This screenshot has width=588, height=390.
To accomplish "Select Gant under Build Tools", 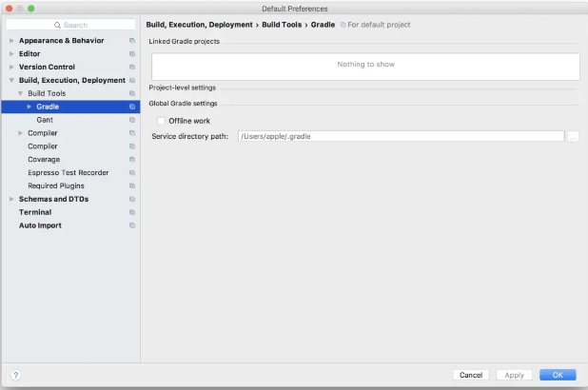I will (45, 120).
